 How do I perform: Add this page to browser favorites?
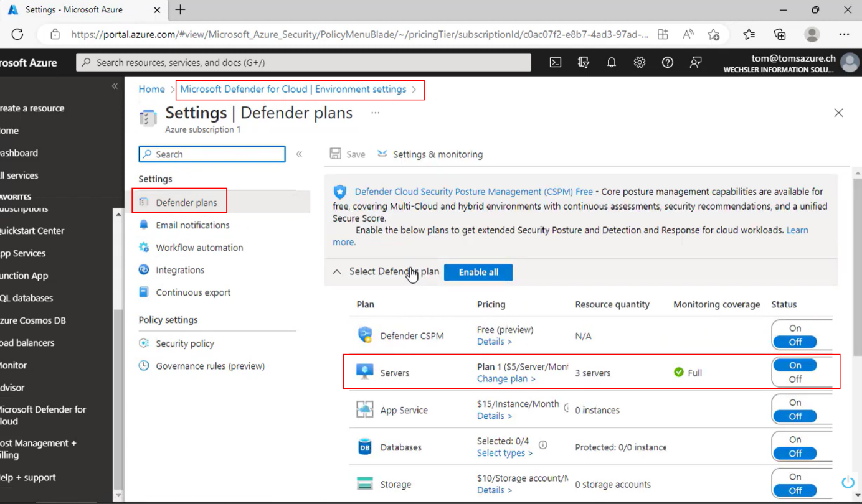pyautogui.click(x=714, y=34)
